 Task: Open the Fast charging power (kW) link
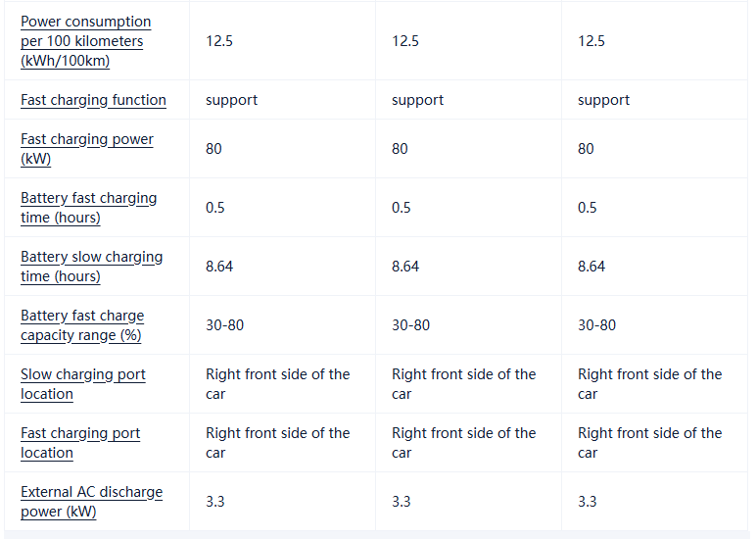[86, 149]
